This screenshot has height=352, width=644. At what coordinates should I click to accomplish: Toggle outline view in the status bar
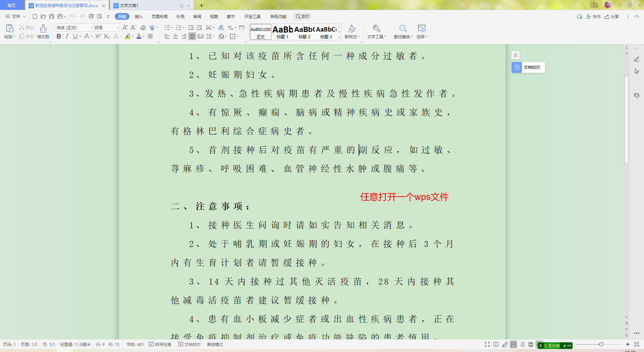(x=522, y=344)
